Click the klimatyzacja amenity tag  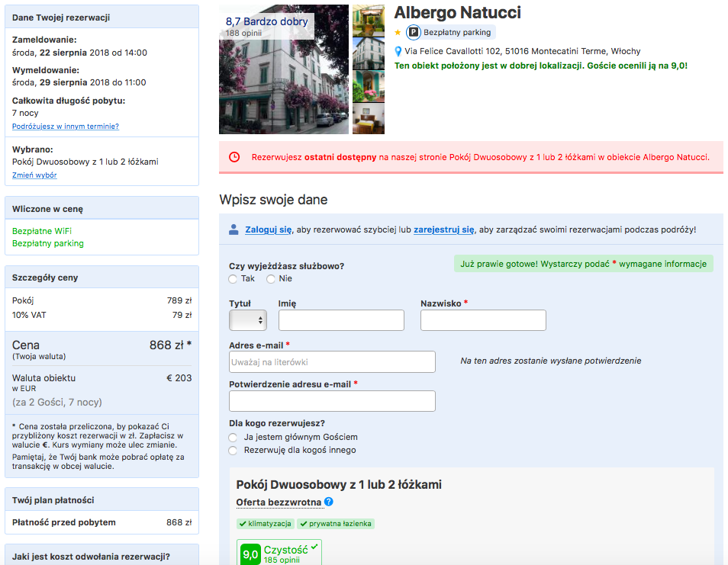click(x=265, y=524)
